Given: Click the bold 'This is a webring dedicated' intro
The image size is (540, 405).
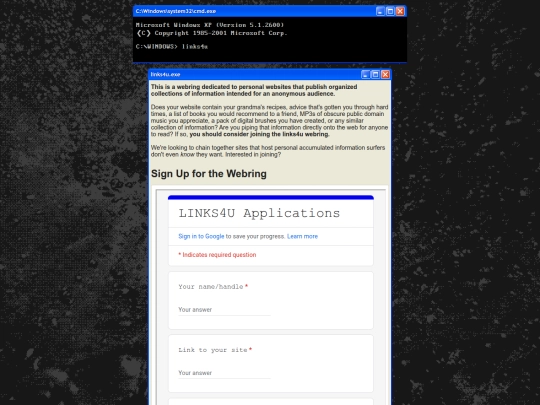Looking at the screenshot, I should (254, 90).
